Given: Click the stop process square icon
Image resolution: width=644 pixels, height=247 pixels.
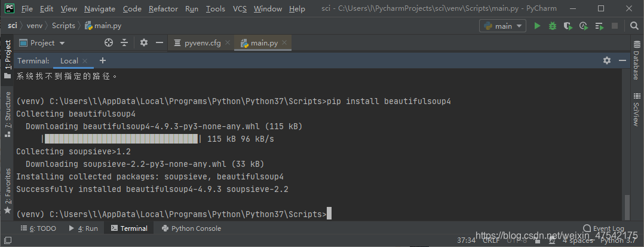Looking at the screenshot, I should point(615,26).
